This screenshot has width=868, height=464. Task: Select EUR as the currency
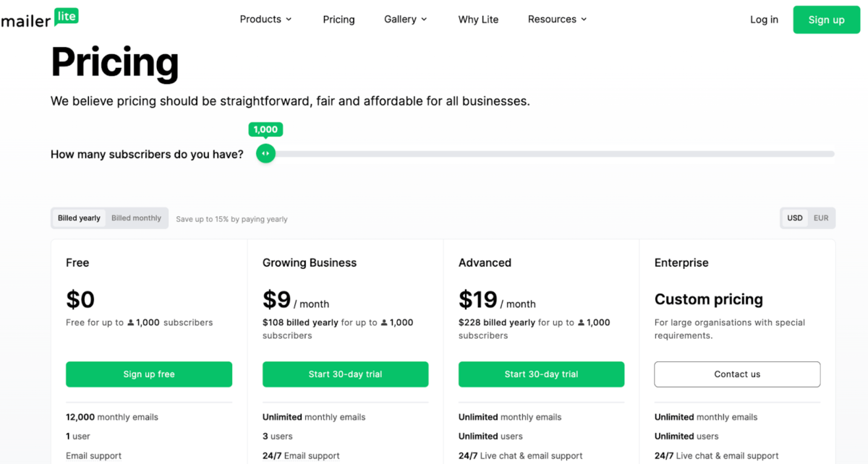tap(821, 218)
